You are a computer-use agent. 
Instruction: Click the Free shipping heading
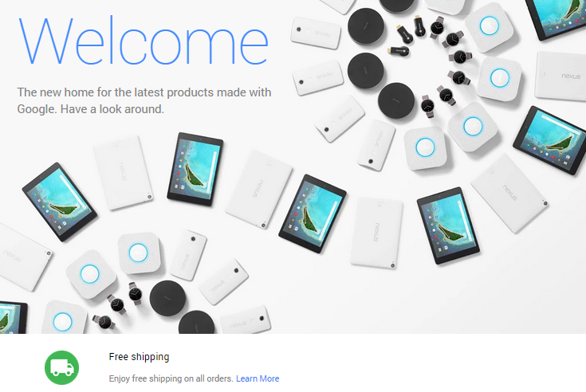(139, 357)
